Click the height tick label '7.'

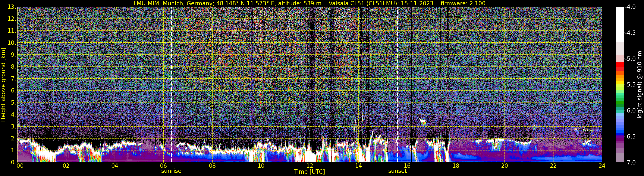pos(13,79)
